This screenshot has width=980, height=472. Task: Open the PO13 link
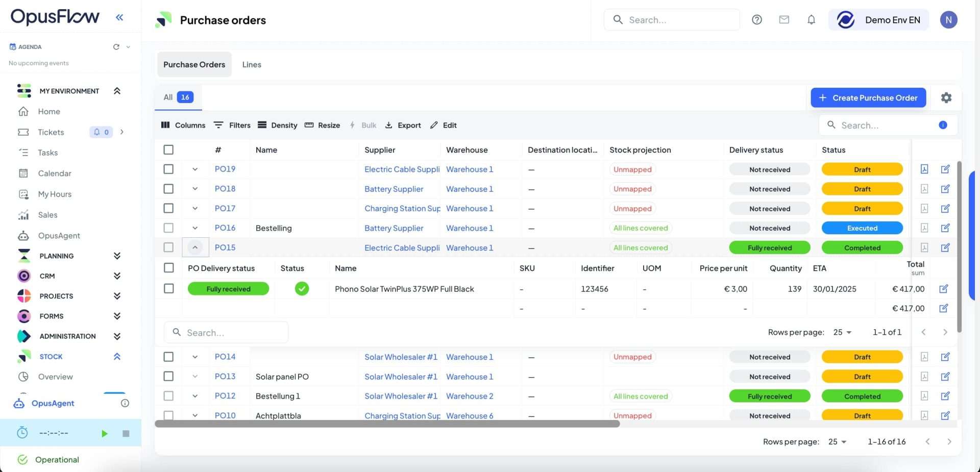click(x=225, y=377)
